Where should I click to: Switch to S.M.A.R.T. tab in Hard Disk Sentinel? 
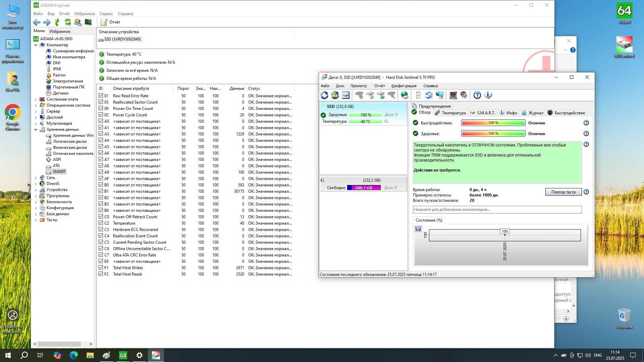pyautogui.click(x=482, y=113)
